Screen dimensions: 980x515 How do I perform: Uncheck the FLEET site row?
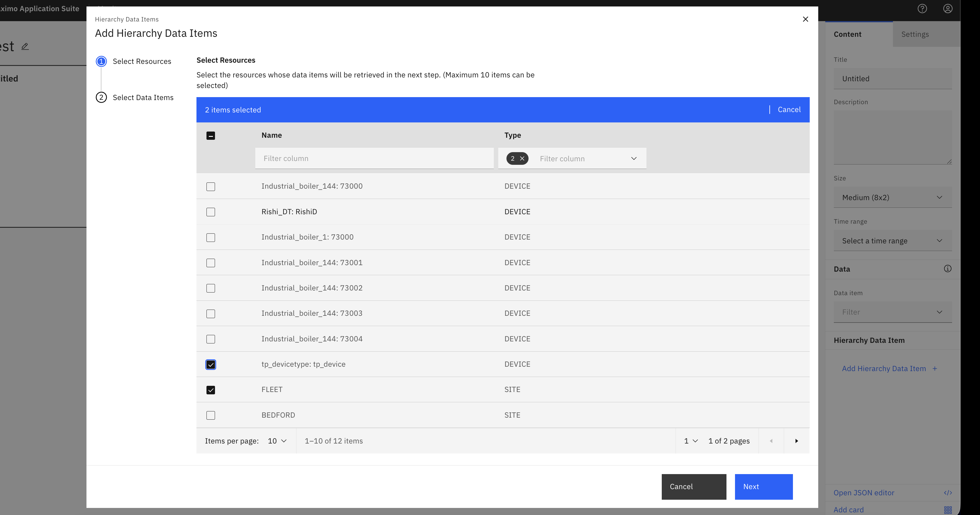coord(211,390)
